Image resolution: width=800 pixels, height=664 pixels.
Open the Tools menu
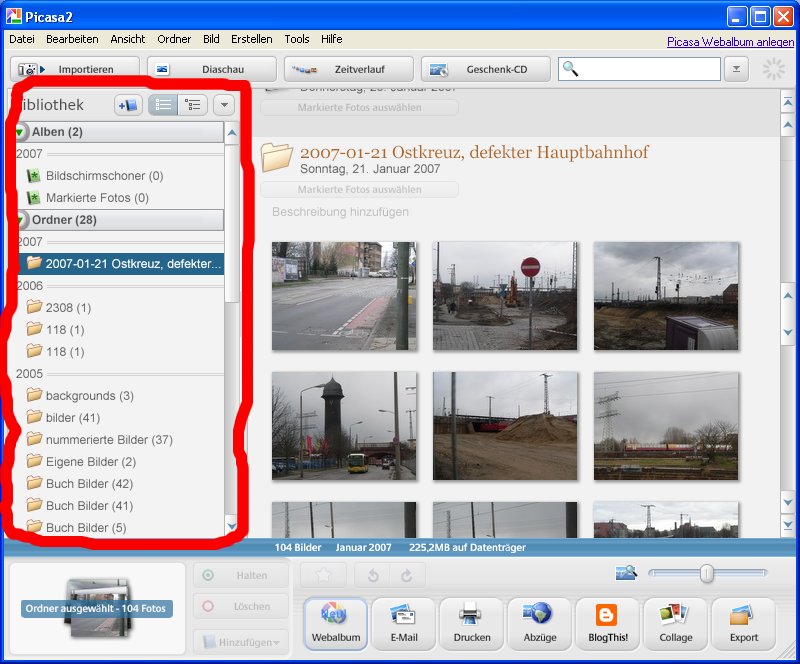(x=296, y=39)
